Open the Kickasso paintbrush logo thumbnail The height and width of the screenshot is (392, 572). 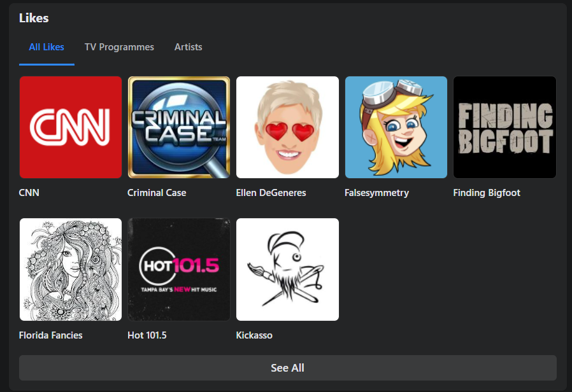(287, 270)
